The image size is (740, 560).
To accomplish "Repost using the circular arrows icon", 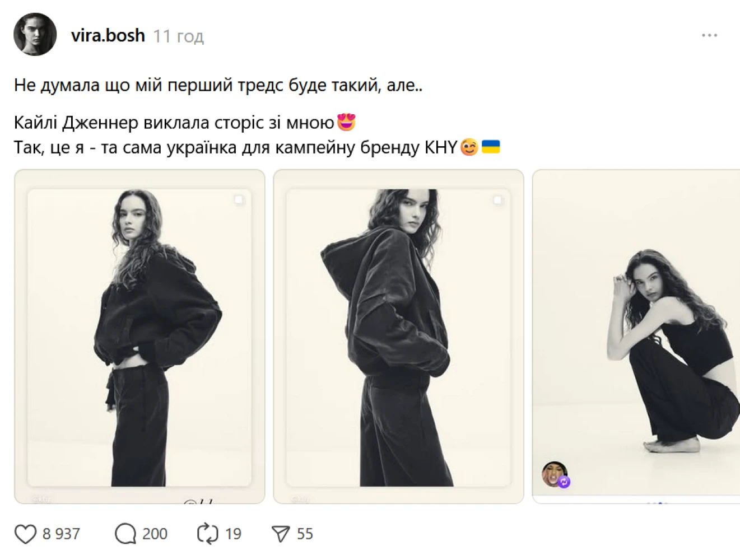I will click(207, 534).
